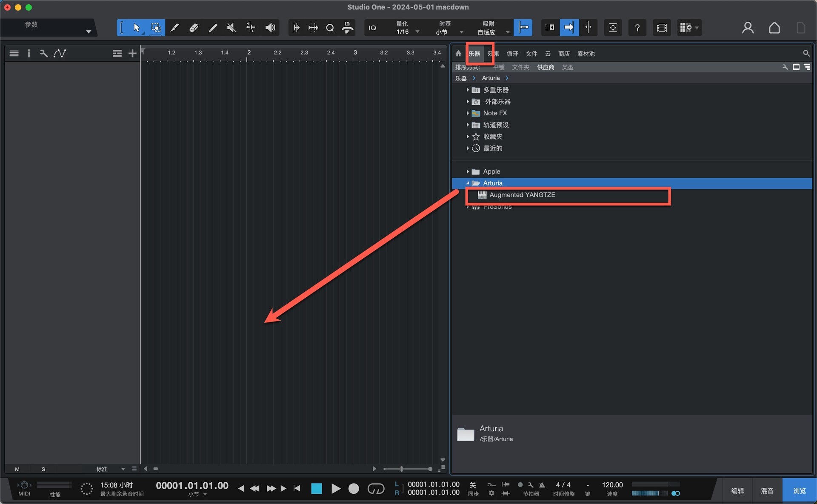Screen dimensions: 817x504
Task: Expand the 轨道预设 folder
Action: (x=468, y=125)
